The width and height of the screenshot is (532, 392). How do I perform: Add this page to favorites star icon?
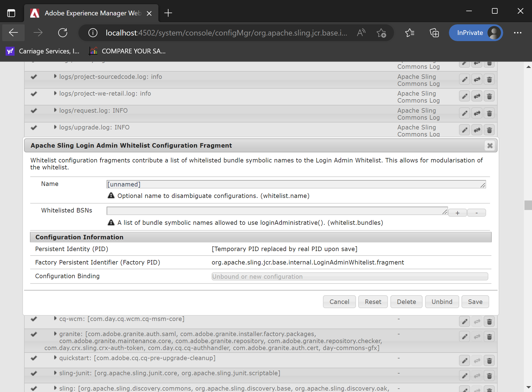(x=381, y=33)
